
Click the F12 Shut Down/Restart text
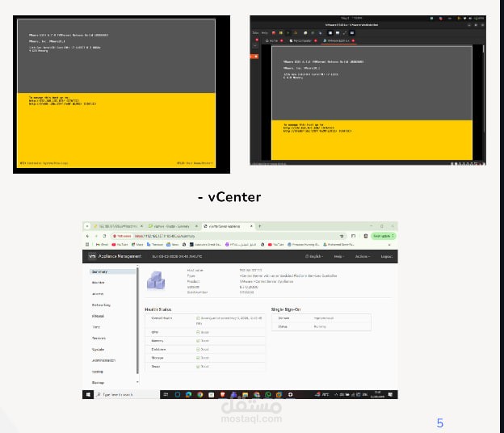point(195,163)
